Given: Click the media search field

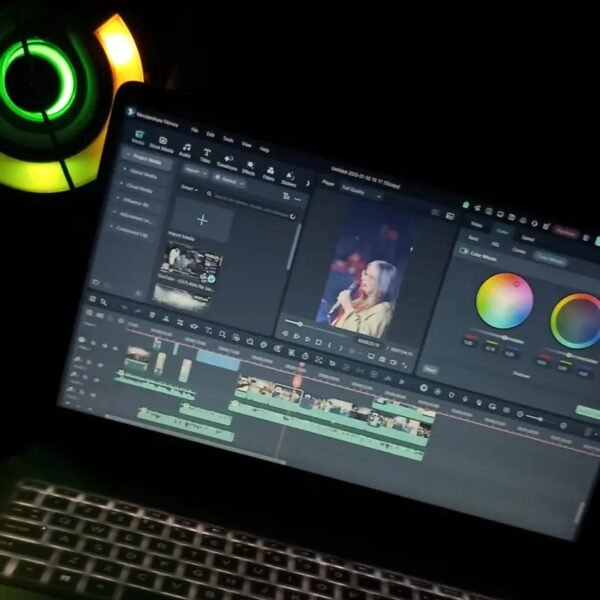Looking at the screenshot, I should pos(249,205).
